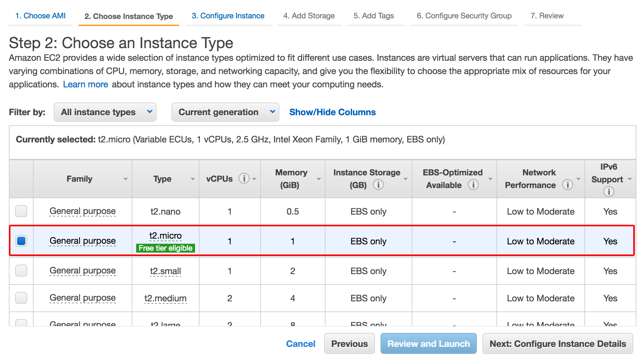This screenshot has height=364, width=644.
Task: Click the Show/Hide Columns link
Action: click(x=332, y=112)
